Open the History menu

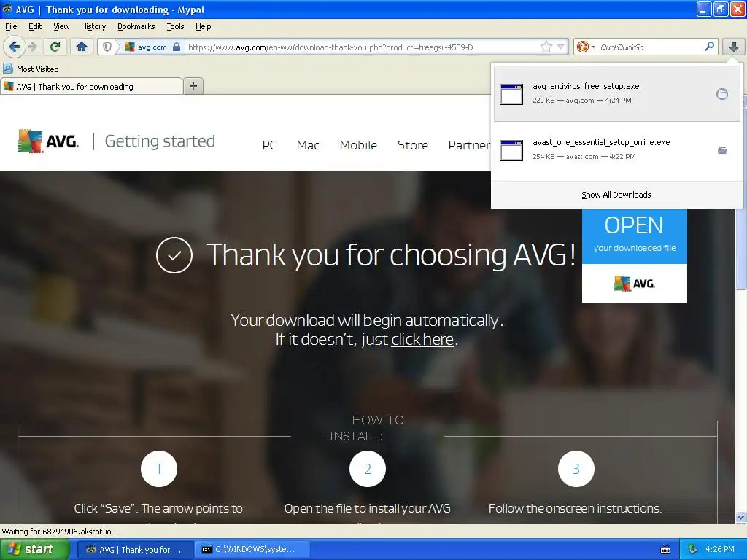tap(93, 26)
